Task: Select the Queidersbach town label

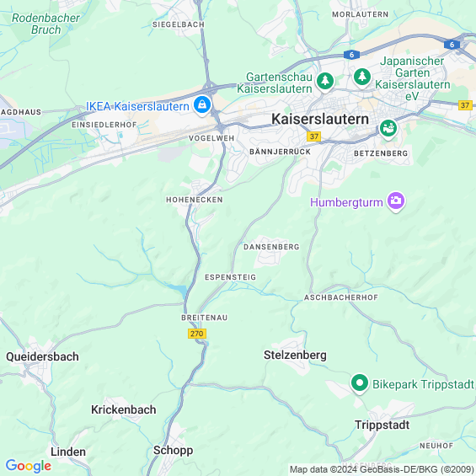Action: click(x=42, y=356)
